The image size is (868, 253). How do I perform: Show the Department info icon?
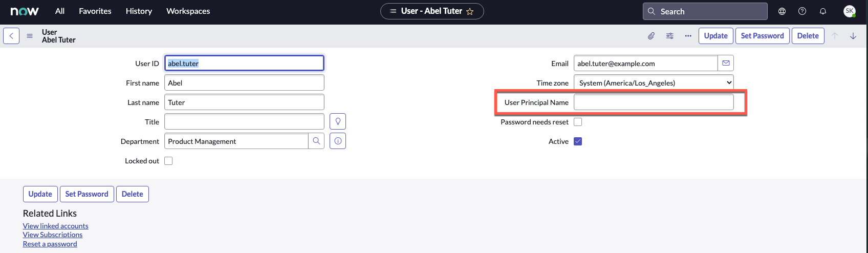coord(338,141)
